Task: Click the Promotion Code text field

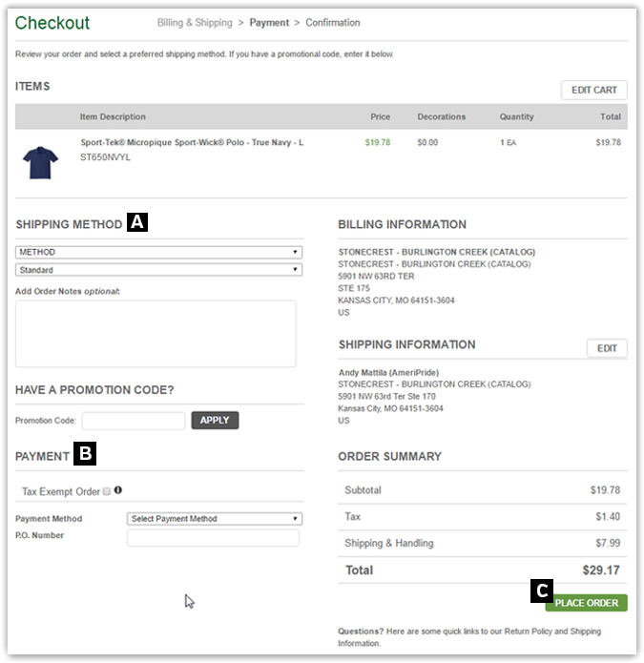Action: coord(134,421)
